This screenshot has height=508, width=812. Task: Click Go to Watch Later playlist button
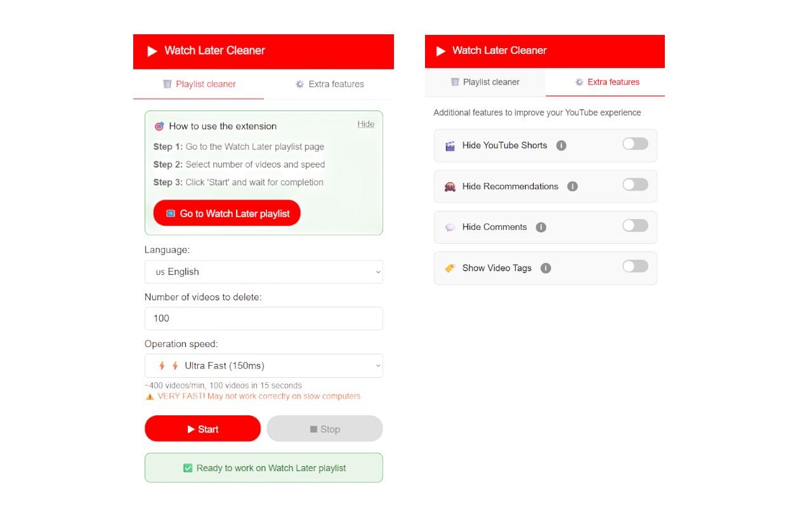click(x=226, y=213)
